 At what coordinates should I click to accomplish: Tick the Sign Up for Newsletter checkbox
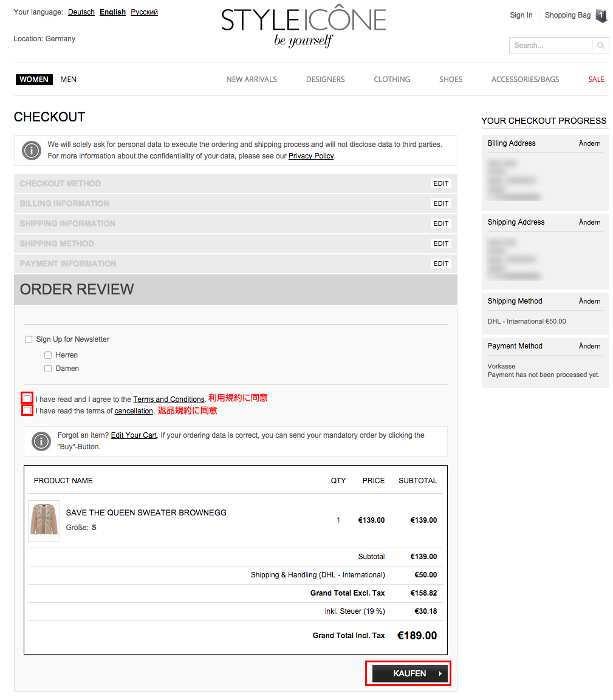coord(29,339)
